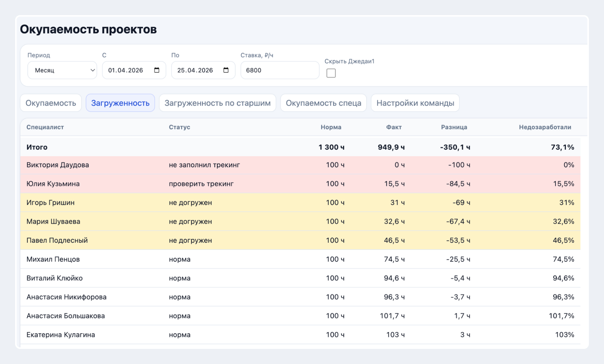This screenshot has height=364, width=604.
Task: Click on specialist Екатерина Кулагина
Action: point(61,335)
